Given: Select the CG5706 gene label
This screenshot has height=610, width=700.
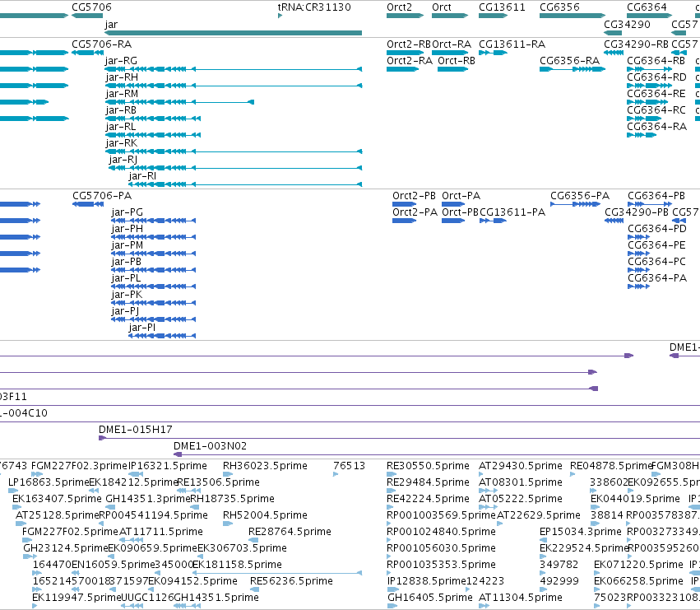Looking at the screenshot, I should tap(91, 7).
